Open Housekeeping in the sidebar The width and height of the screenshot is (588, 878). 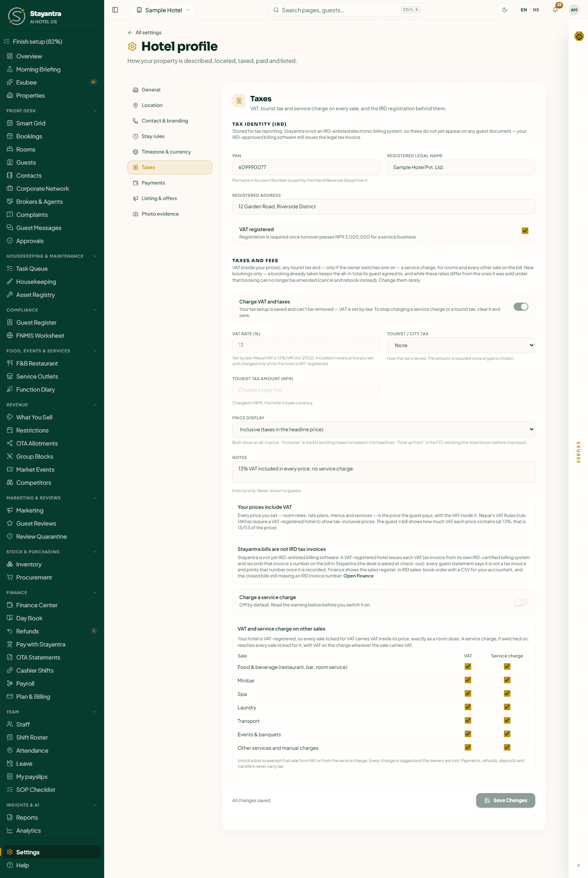click(x=52, y=282)
